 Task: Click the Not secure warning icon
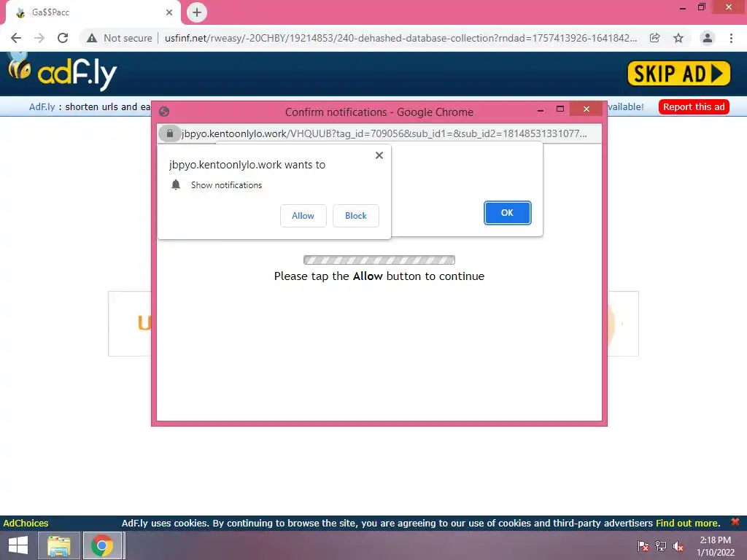(x=92, y=38)
